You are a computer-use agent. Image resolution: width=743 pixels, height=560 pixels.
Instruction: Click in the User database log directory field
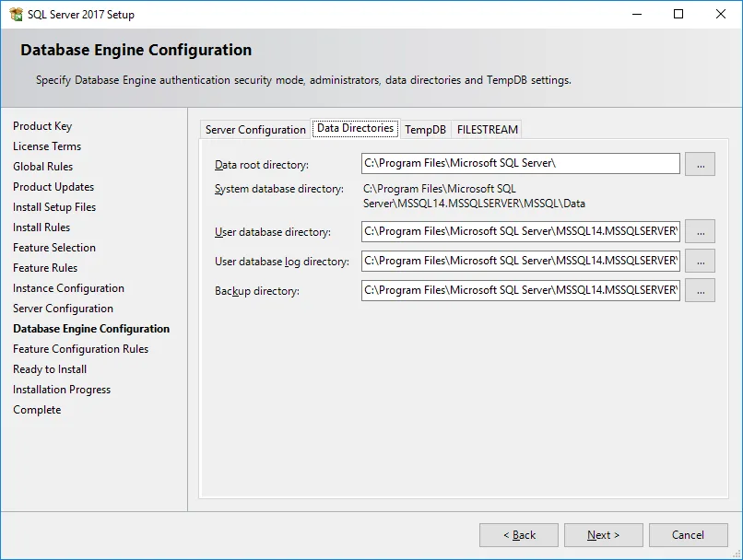coord(520,261)
